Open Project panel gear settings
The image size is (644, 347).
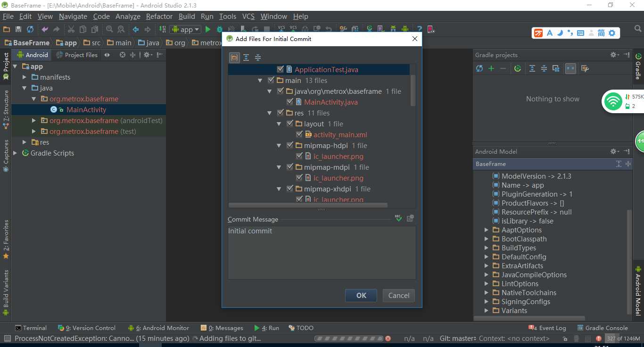[x=148, y=55]
